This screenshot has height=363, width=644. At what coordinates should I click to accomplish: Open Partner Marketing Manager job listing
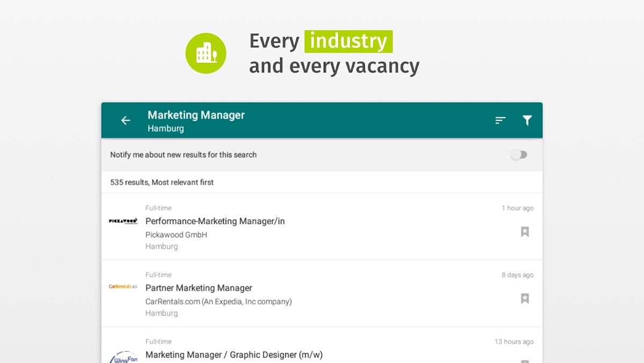[x=199, y=288]
